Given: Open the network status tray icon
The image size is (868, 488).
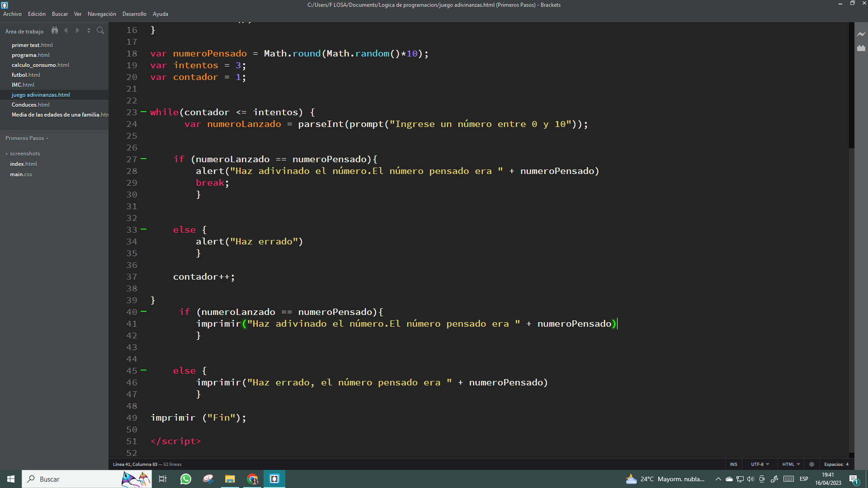Looking at the screenshot, I should click(x=740, y=479).
